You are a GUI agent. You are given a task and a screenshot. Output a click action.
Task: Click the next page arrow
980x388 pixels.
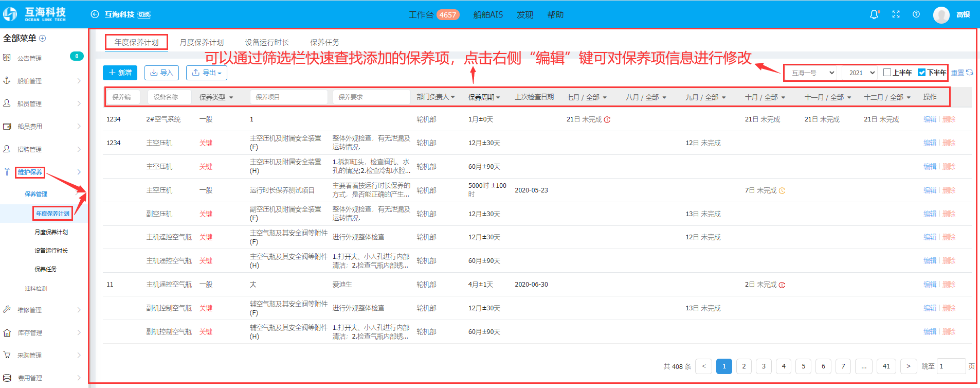pyautogui.click(x=908, y=366)
